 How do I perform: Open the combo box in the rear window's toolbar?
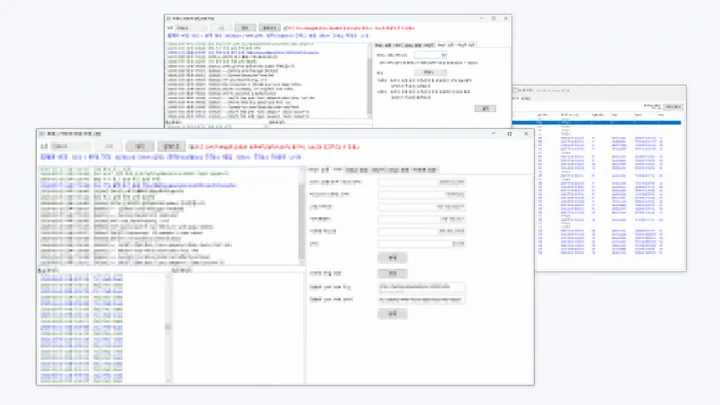(191, 28)
